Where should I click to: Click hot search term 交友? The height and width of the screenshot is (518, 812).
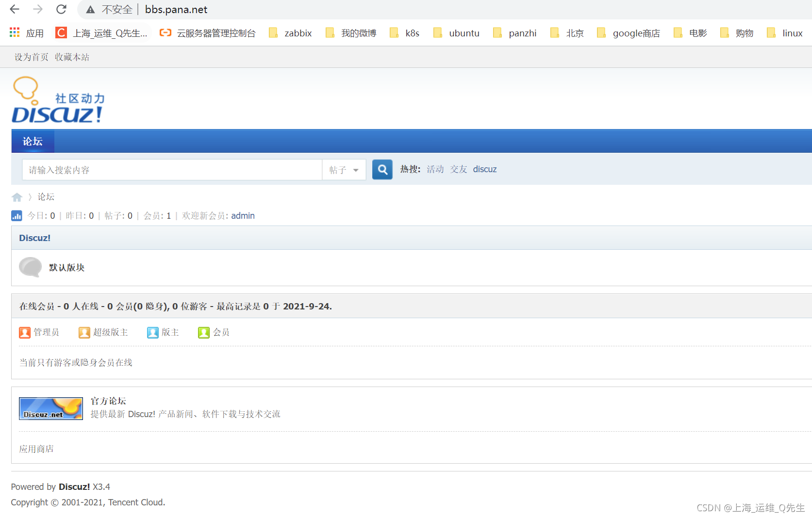tap(459, 169)
